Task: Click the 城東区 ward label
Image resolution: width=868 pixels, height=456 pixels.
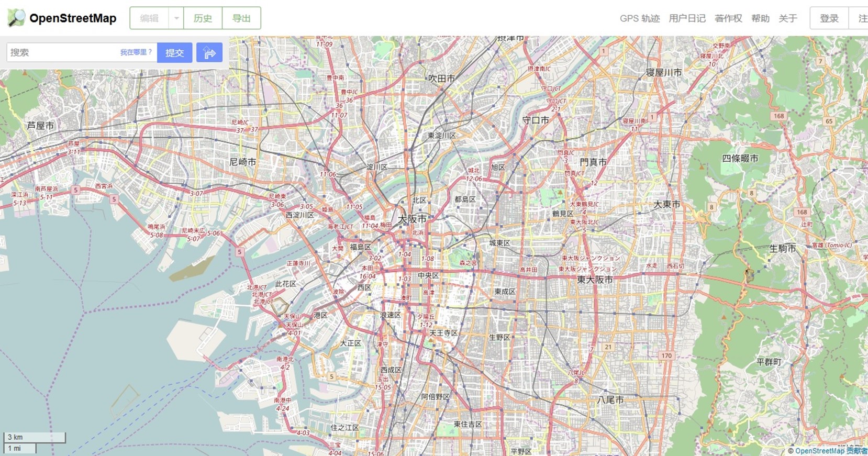Action: pos(499,243)
